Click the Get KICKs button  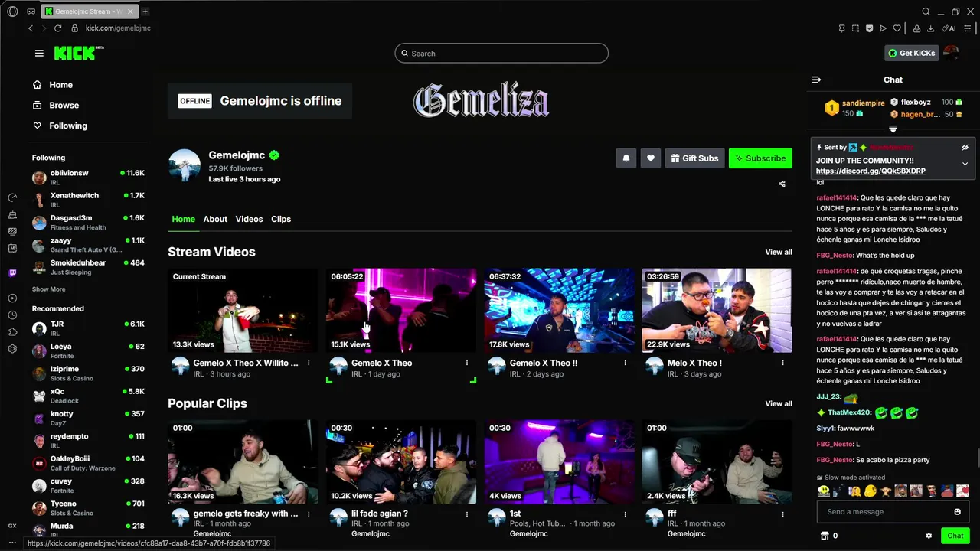tap(912, 53)
